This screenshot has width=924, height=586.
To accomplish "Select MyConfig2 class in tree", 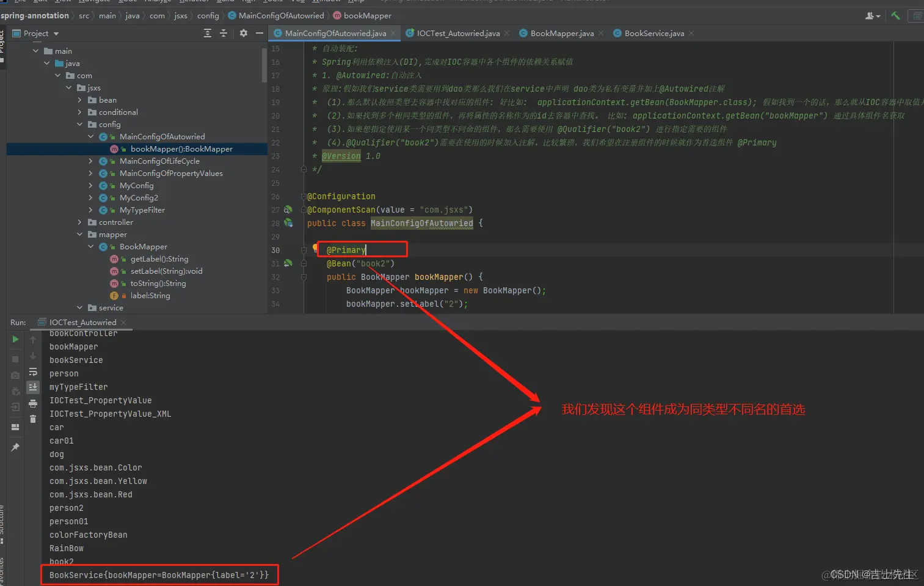I will [x=139, y=197].
